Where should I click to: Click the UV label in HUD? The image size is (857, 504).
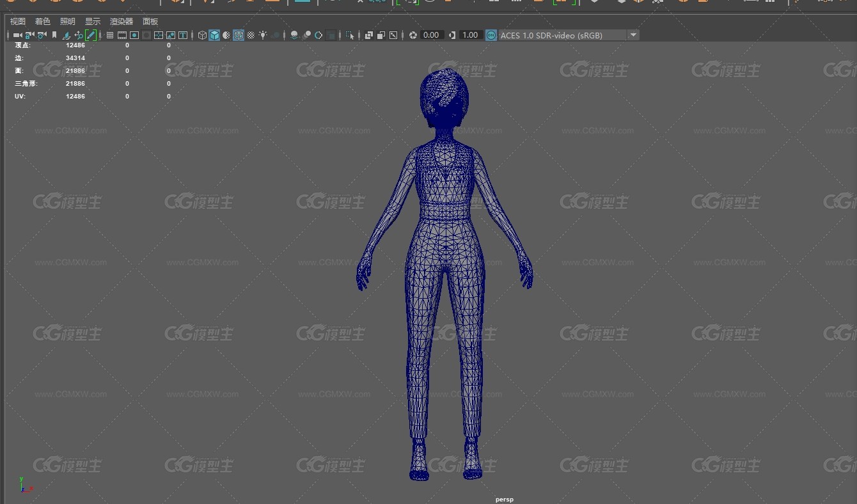(20, 97)
